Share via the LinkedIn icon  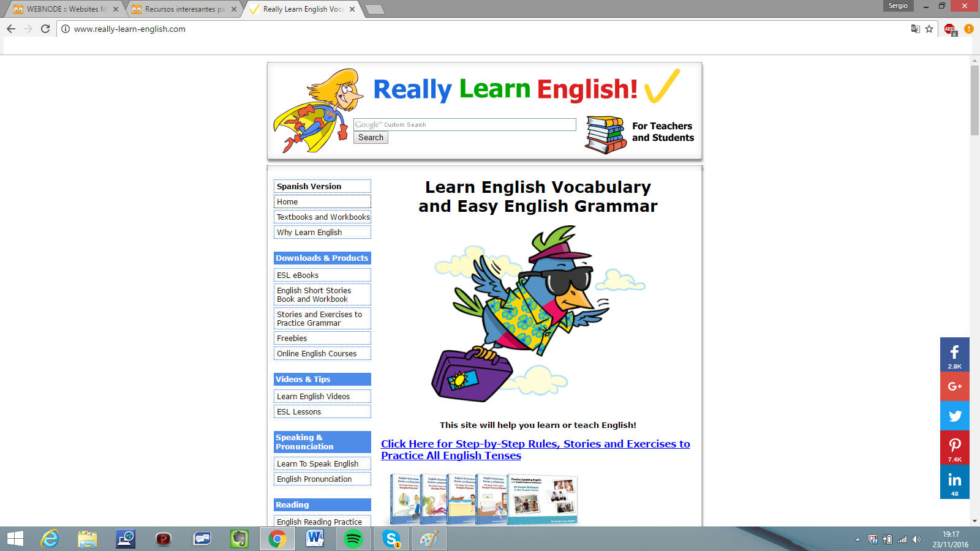click(954, 482)
